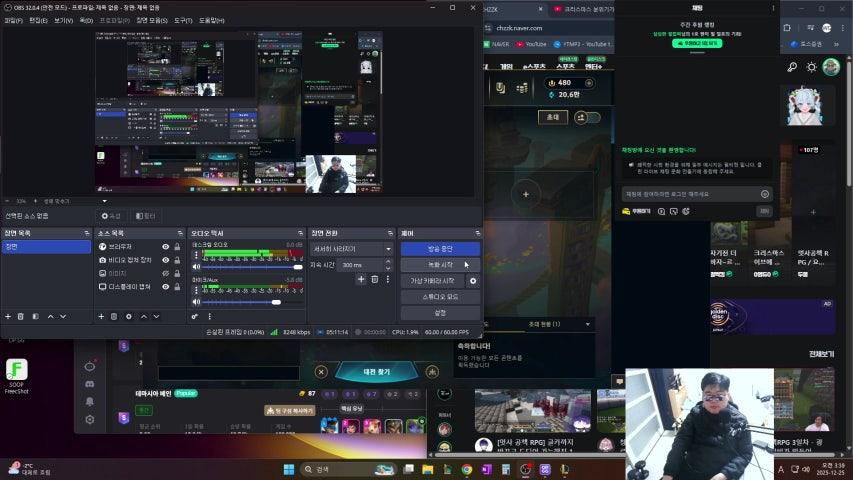Viewport: 853px width, 480px height.
Task: Move scene down in Scenes panel
Action: [x=63, y=316]
